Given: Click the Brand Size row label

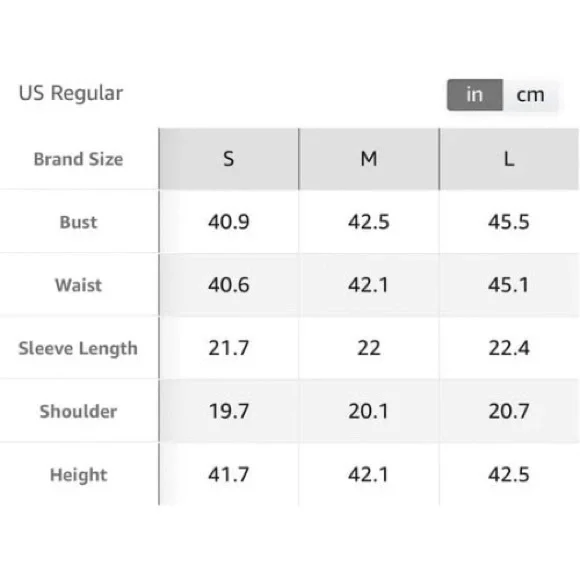Looking at the screenshot, I should point(78,159).
